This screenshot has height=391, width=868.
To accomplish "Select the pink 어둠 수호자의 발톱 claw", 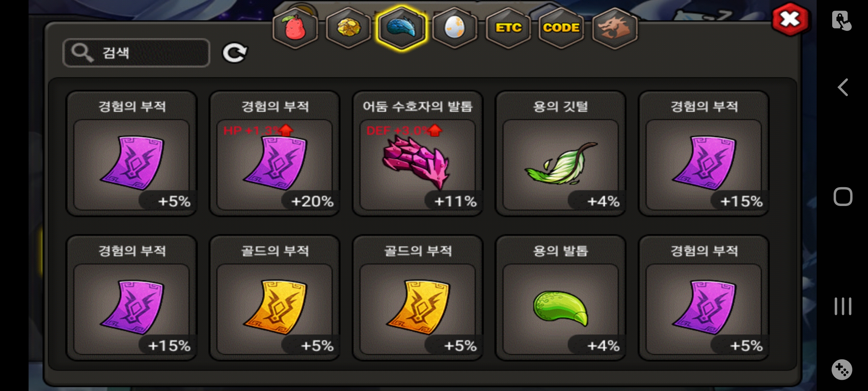I will pyautogui.click(x=417, y=154).
